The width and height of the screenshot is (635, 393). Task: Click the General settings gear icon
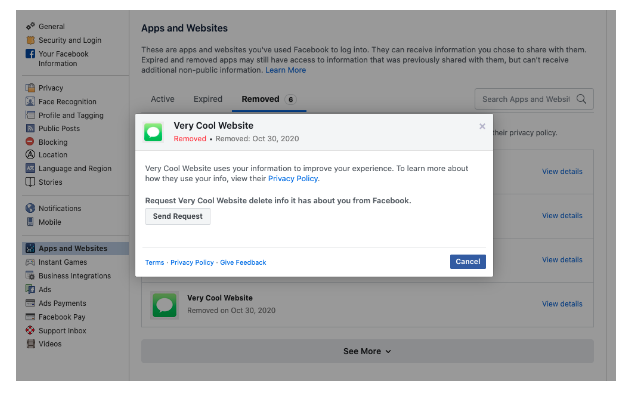tap(30, 26)
